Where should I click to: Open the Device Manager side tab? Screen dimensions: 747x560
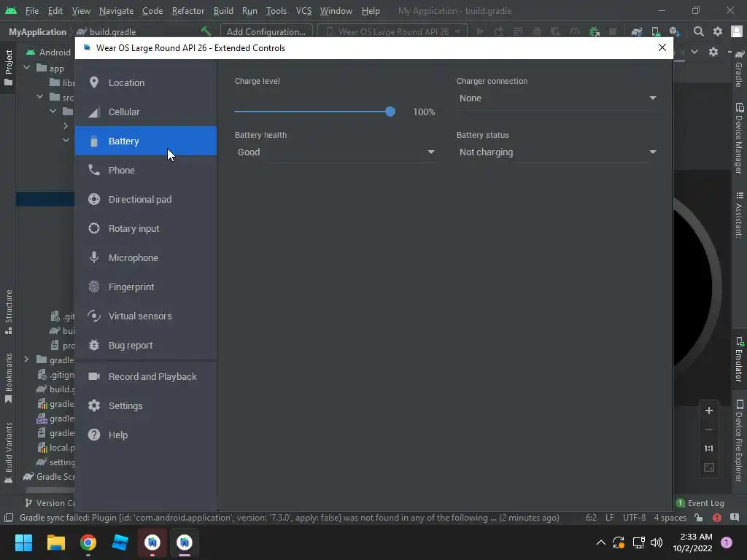click(739, 138)
